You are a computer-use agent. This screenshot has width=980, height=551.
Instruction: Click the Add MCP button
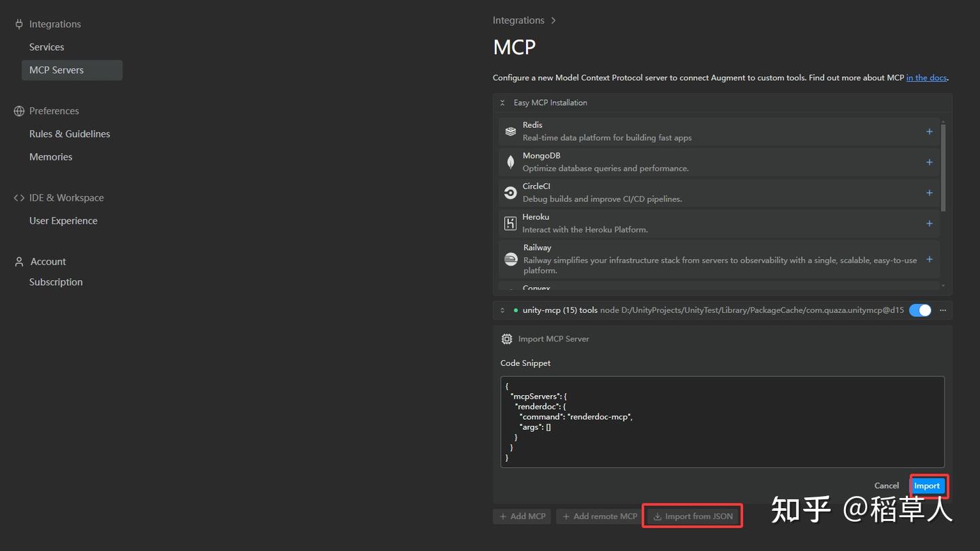coord(522,516)
